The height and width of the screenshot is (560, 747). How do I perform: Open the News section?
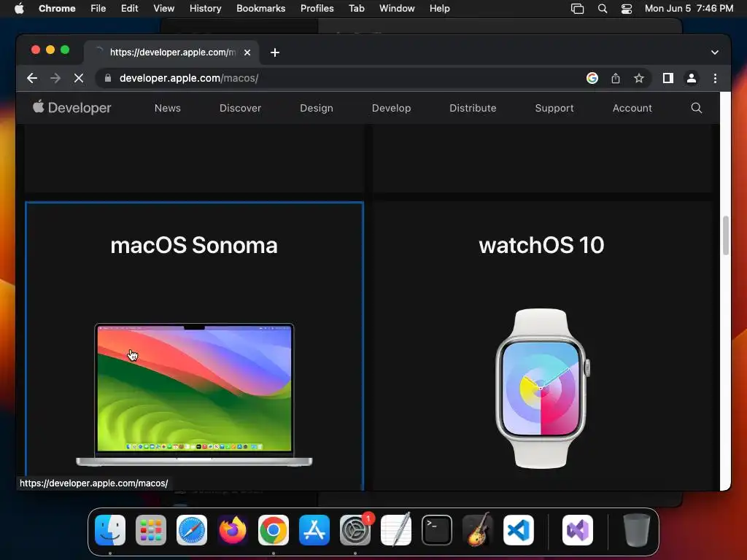tap(168, 108)
